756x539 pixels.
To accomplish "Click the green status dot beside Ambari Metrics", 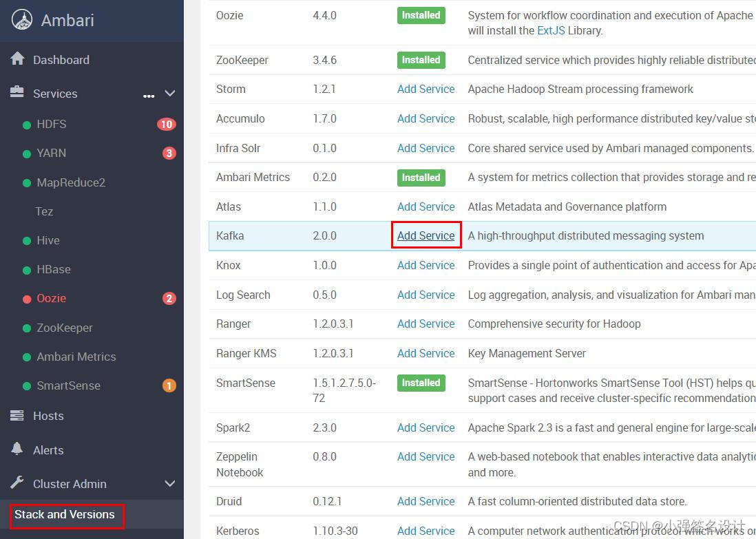I will click(x=27, y=357).
